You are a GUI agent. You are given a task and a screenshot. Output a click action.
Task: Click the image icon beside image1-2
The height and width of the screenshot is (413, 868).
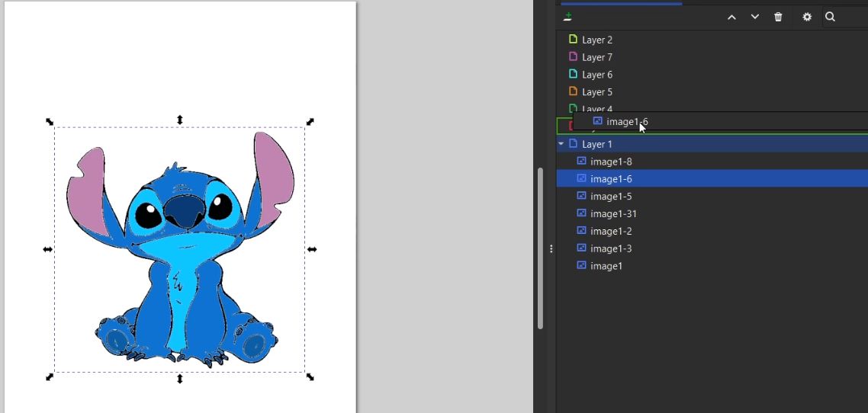[x=582, y=231]
